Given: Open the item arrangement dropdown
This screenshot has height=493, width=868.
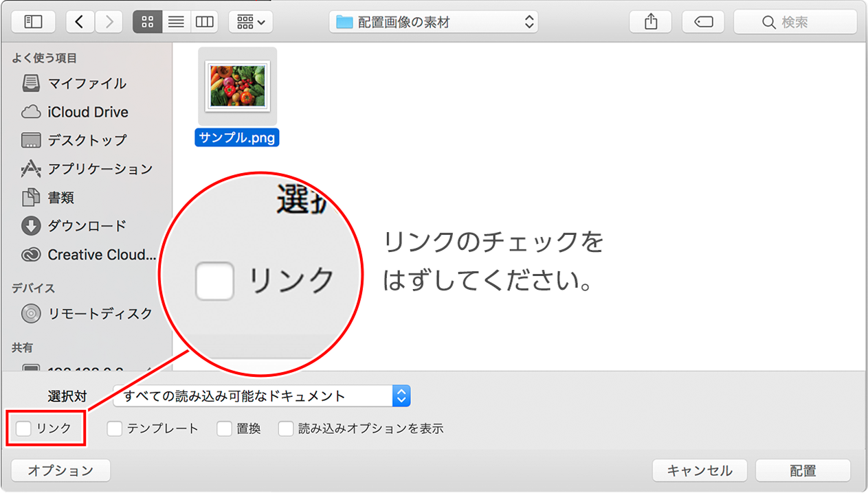Looking at the screenshot, I should [x=251, y=22].
